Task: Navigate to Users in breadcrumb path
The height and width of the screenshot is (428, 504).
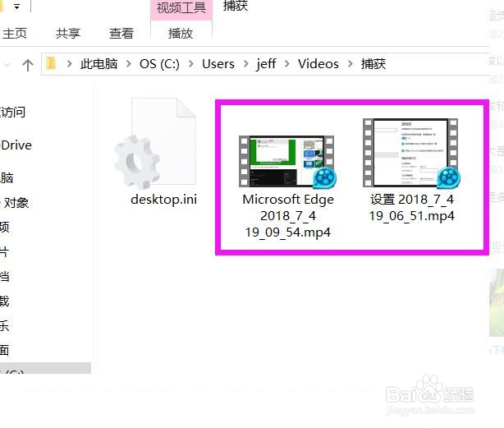Action: (x=218, y=64)
